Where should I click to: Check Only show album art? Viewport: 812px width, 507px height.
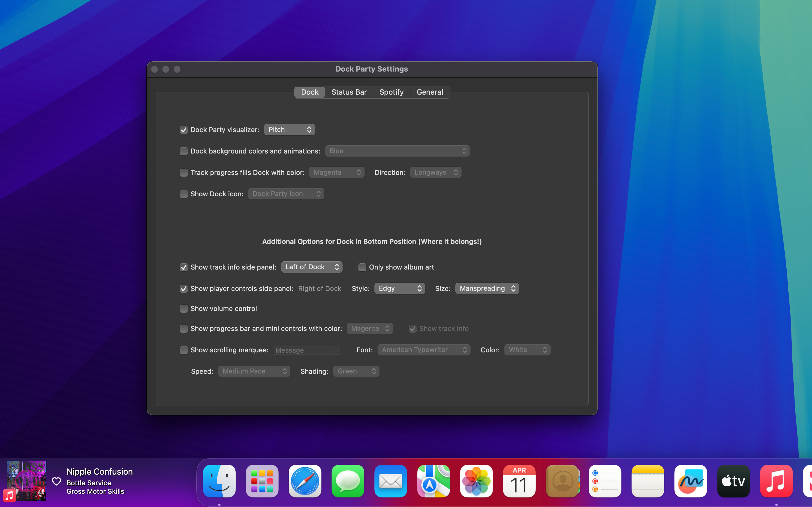[x=362, y=267]
